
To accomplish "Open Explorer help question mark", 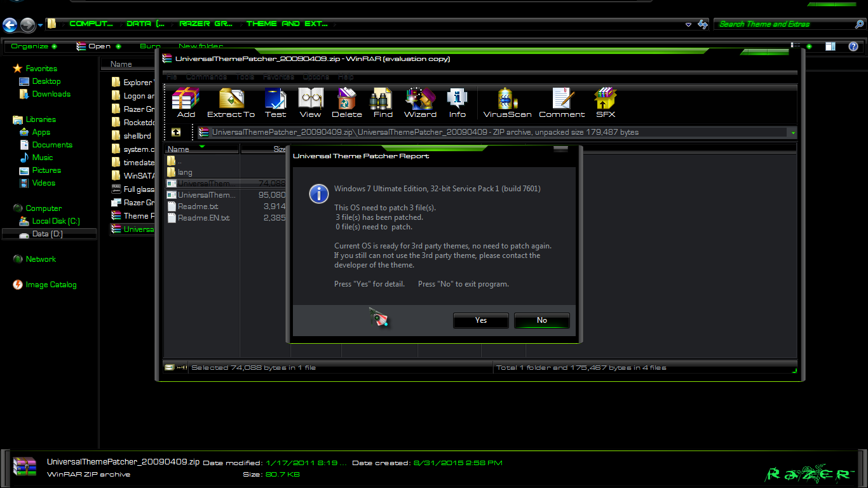I will 853,46.
